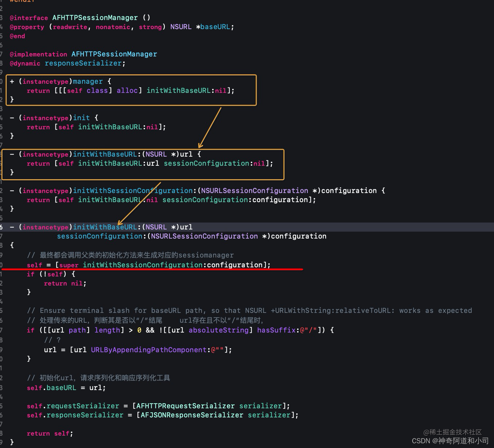Click the comment starting with 初始化url

[98, 378]
